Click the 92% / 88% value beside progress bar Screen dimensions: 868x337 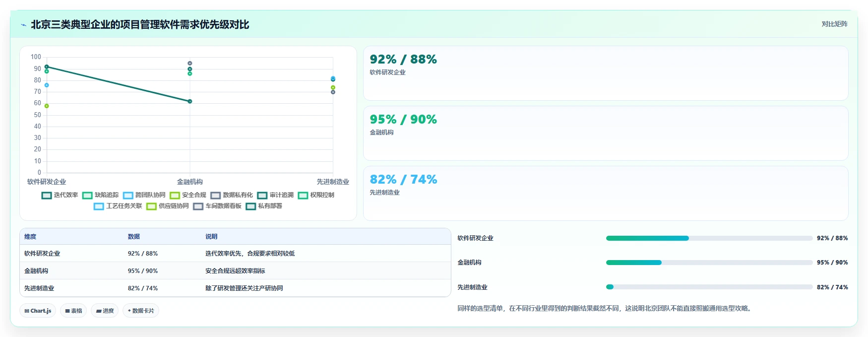(832, 238)
